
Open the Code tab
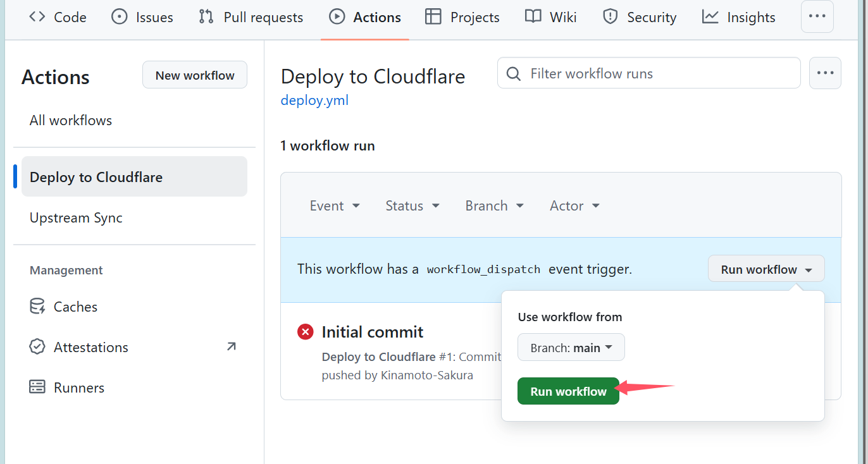coord(58,17)
